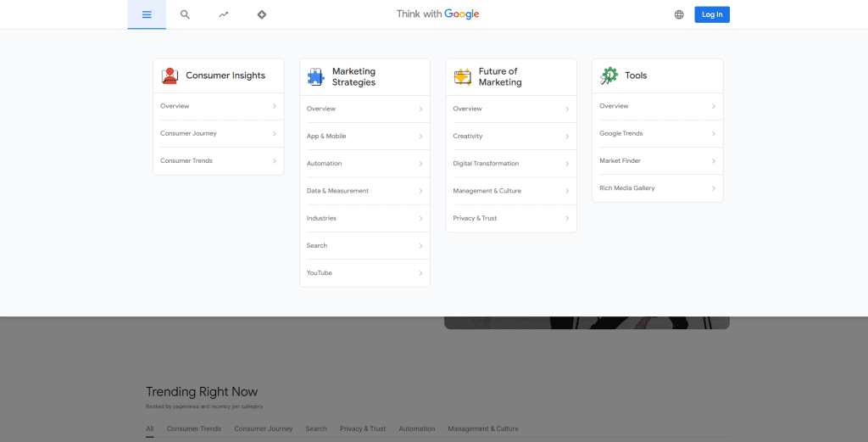This screenshot has height=442, width=868.
Task: Open the Privacy & Trust menu entry
Action: pos(511,218)
